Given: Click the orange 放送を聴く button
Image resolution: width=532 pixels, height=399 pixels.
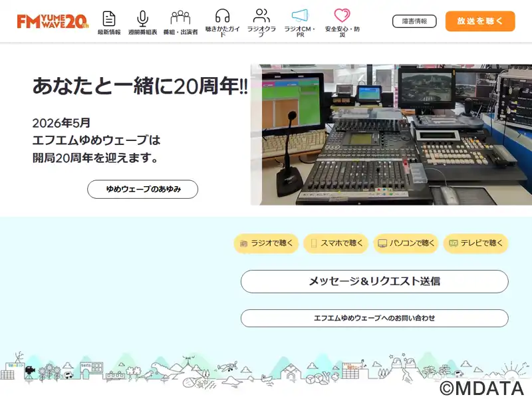Looking at the screenshot, I should point(480,21).
